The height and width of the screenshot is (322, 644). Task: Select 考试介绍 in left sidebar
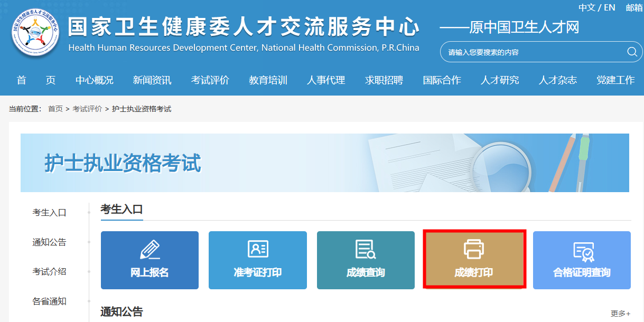tap(50, 272)
